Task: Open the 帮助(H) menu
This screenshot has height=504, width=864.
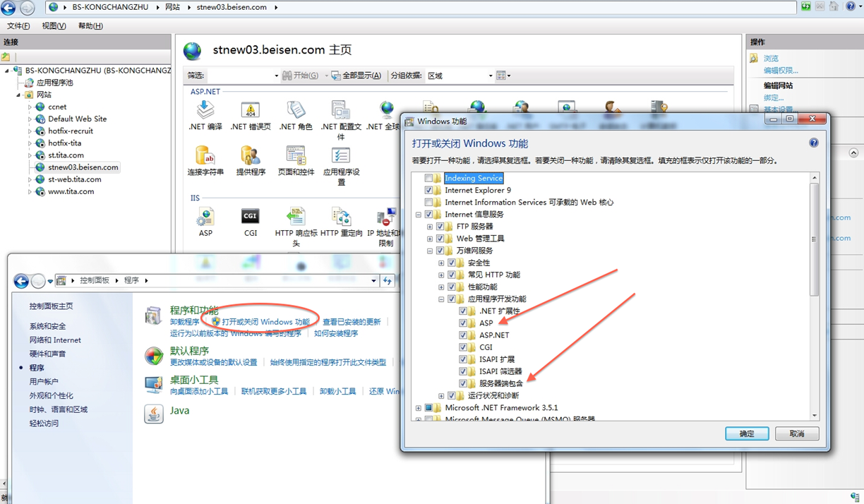Action: click(90, 26)
